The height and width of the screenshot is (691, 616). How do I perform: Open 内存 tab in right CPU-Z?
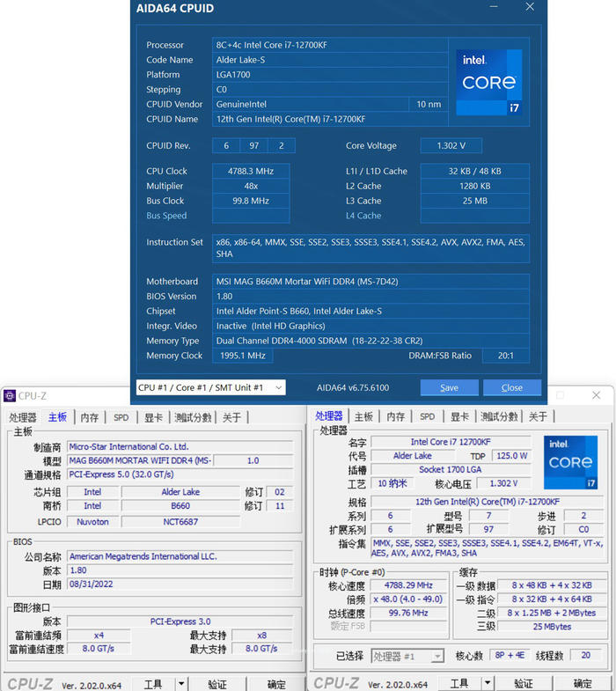pos(396,416)
